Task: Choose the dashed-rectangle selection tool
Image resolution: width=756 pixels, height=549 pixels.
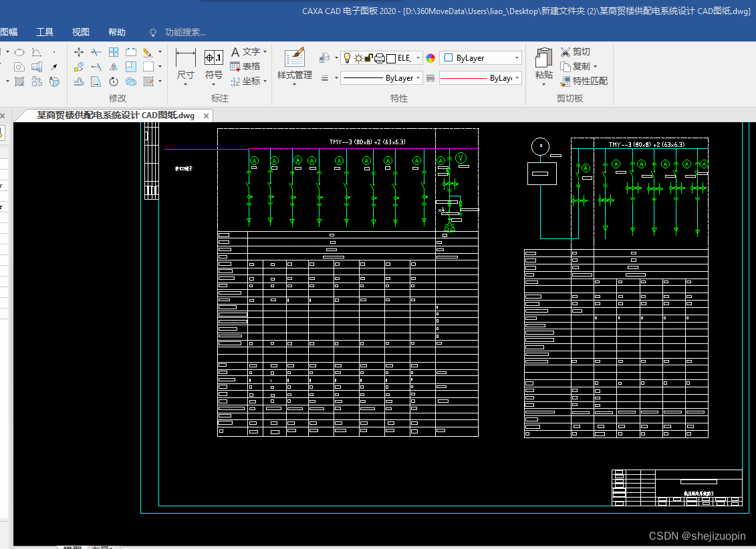Action: coord(148,67)
